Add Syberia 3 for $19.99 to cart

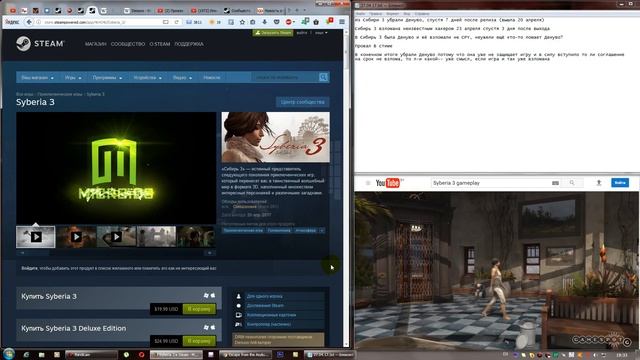point(199,309)
